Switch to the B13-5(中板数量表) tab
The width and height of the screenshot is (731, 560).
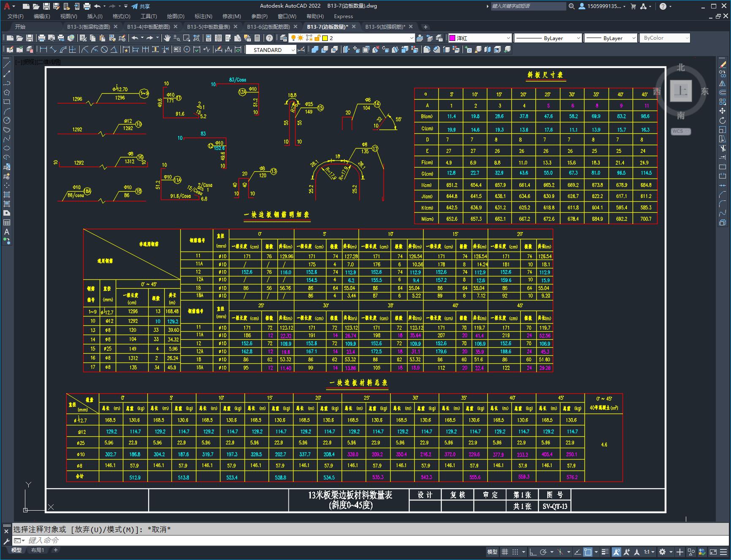click(209, 27)
